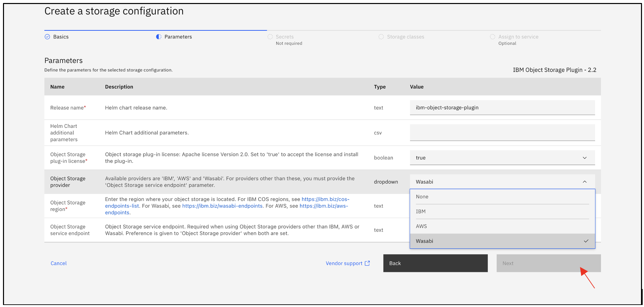Click the Value column header
Viewport: 644px width, 307px height.
click(417, 87)
